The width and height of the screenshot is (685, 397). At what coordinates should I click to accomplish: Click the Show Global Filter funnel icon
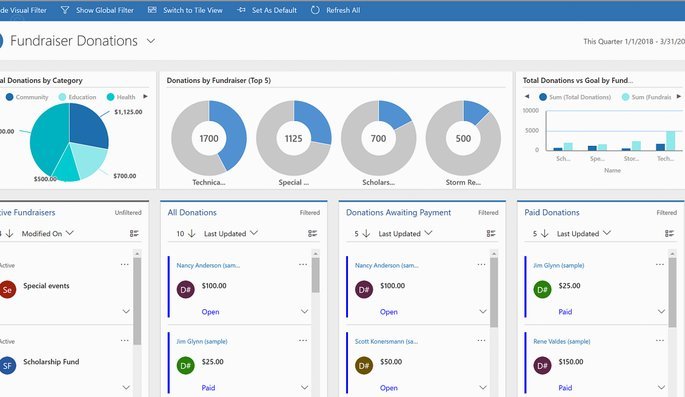coord(65,10)
